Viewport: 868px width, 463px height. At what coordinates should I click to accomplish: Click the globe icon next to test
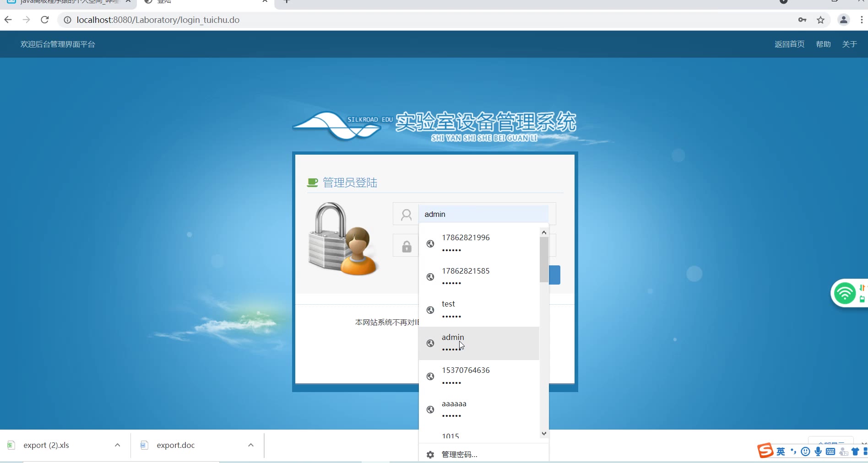coord(430,310)
